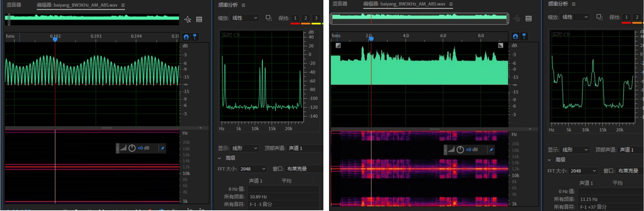Click the fade-out handle on the waveform

pos(501,45)
